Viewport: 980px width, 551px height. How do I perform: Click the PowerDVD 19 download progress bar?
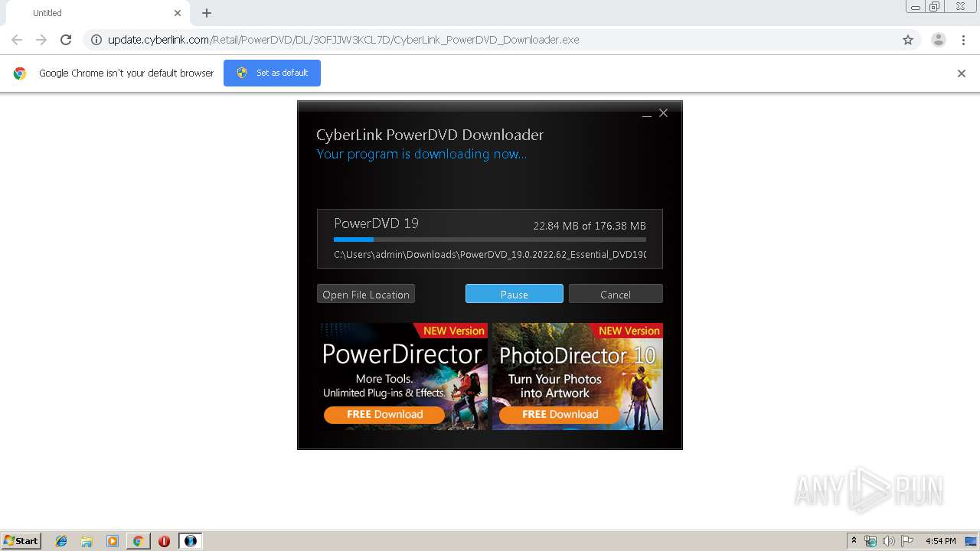[490, 240]
